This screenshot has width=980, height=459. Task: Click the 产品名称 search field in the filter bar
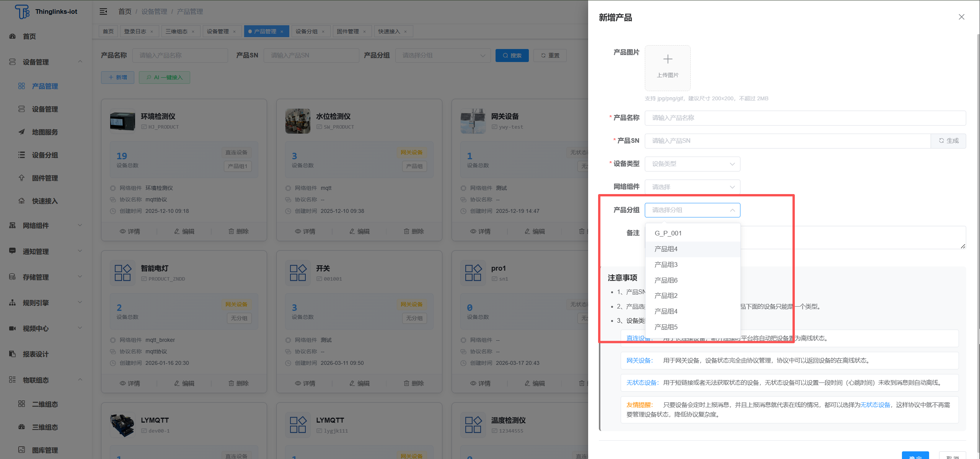coord(180,56)
